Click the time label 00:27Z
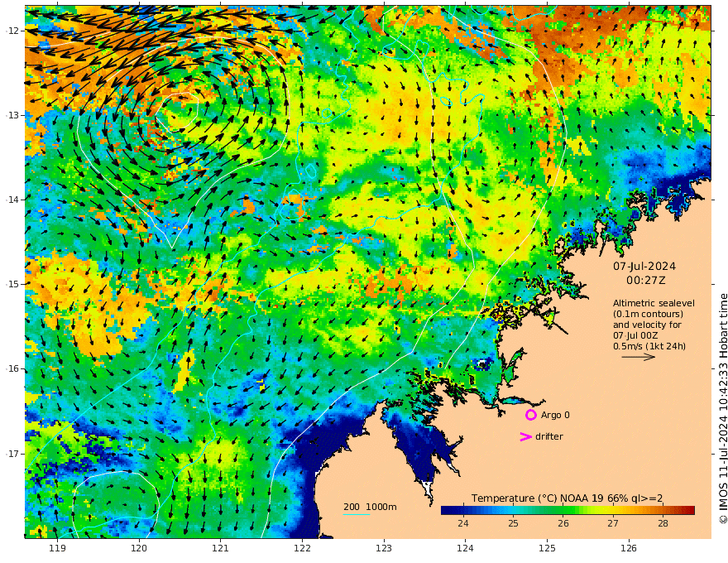 tap(646, 281)
